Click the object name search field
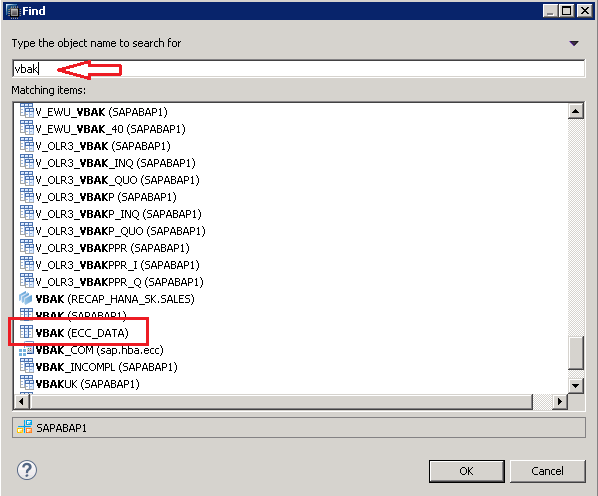Screen dimensions: 598x496 [x=299, y=69]
